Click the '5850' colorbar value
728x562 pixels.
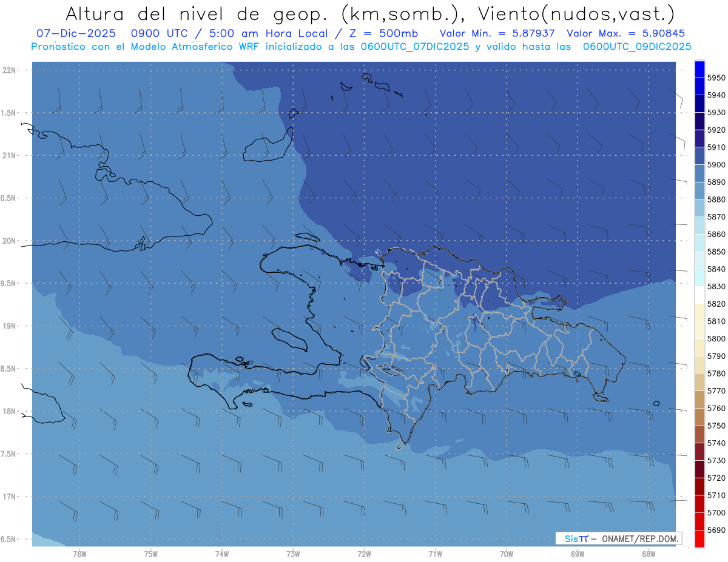[716, 252]
